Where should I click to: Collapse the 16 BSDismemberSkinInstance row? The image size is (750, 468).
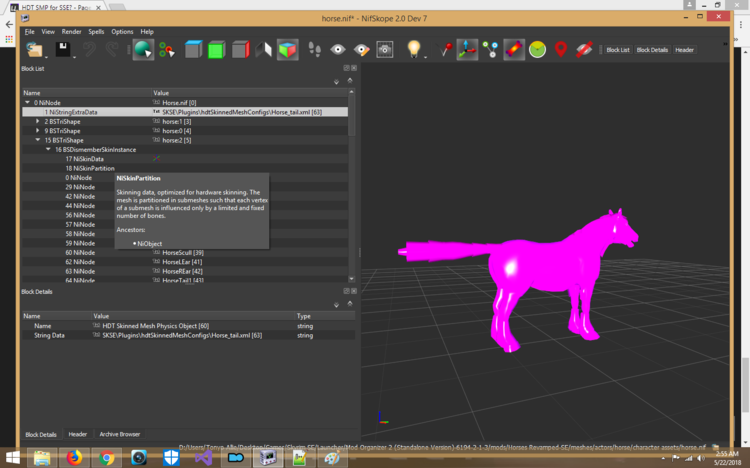pos(48,149)
